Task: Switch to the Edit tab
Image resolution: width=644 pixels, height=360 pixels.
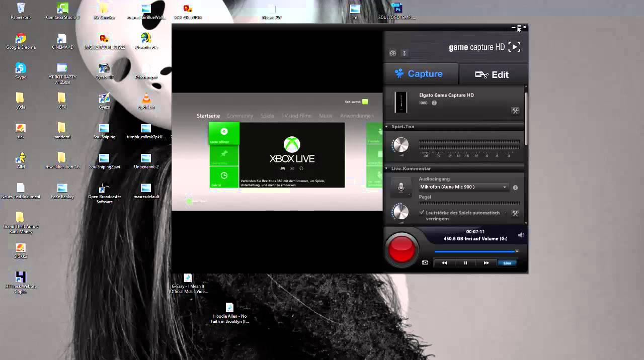Action: tap(493, 74)
